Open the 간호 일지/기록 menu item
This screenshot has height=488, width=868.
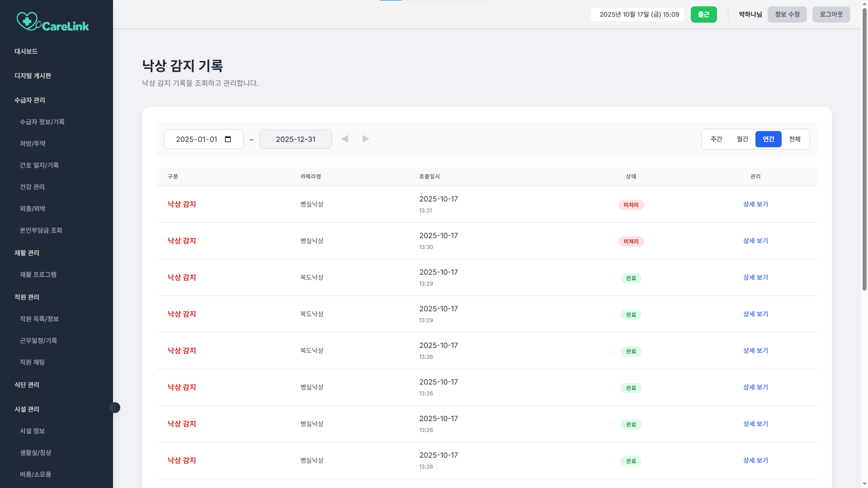tap(39, 165)
